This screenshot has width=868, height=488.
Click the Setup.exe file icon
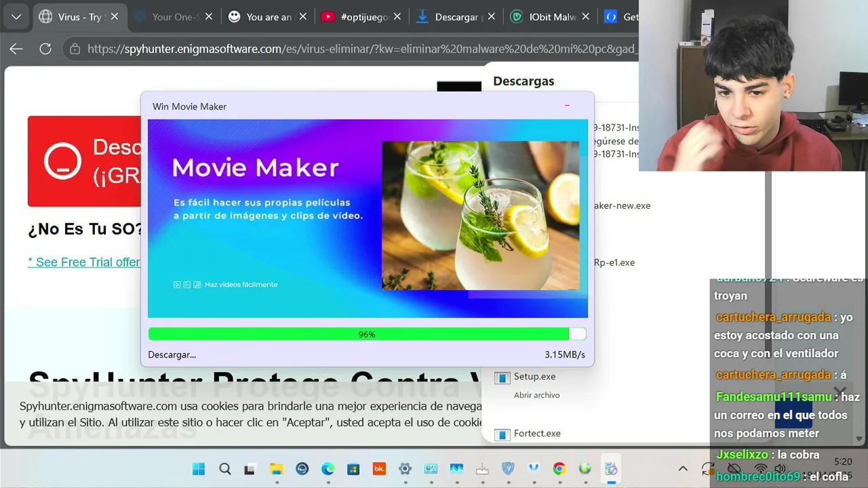pos(502,378)
